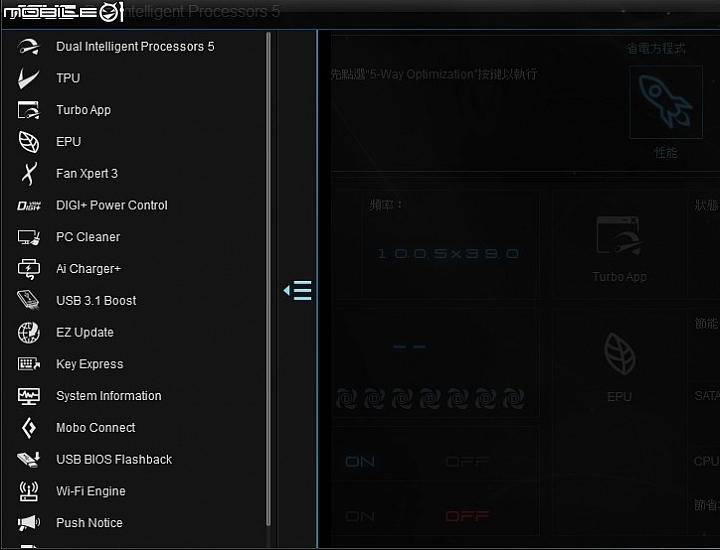Click the first fan icon in fan row
720x550 pixels.
(347, 398)
